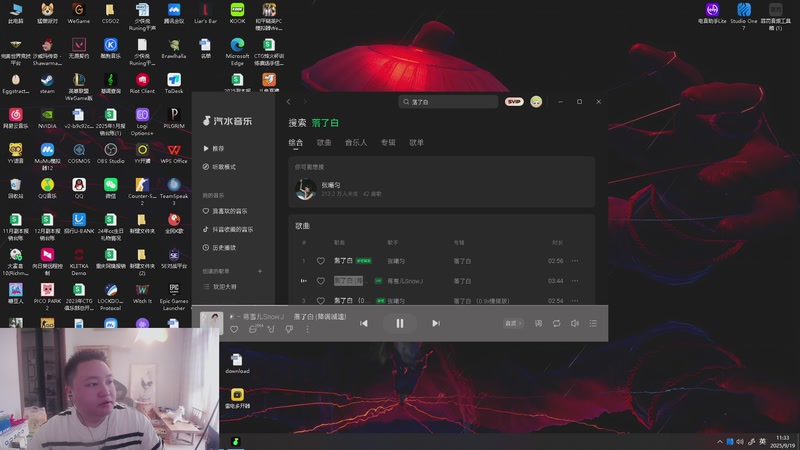The image size is (800, 450).
Task: Select the NVIDIA desktop icon
Action: click(47, 118)
